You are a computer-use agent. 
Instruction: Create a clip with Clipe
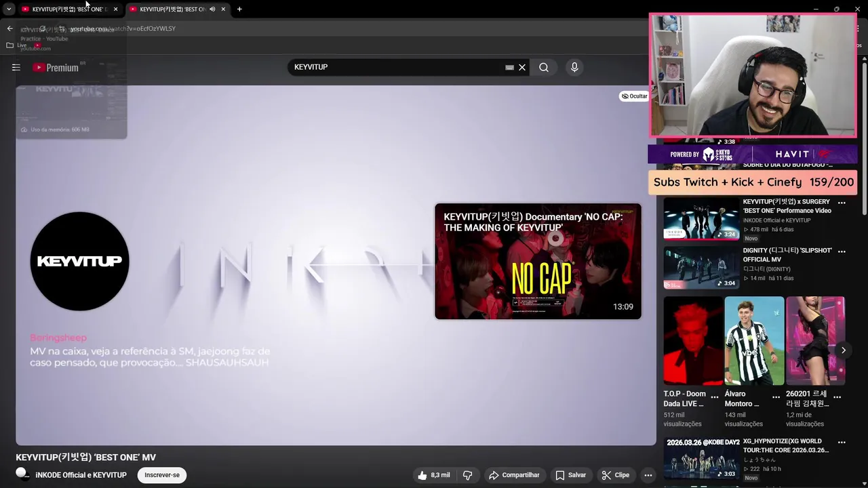pyautogui.click(x=616, y=475)
